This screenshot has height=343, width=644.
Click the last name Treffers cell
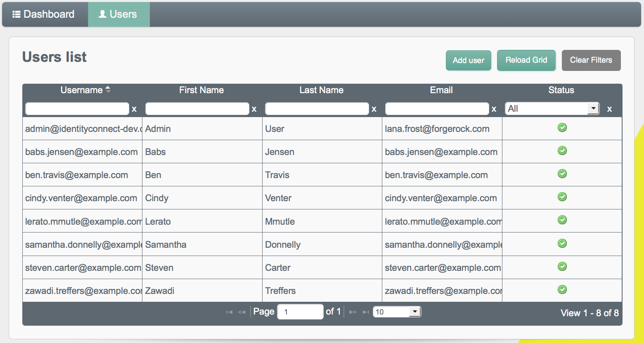(322, 291)
